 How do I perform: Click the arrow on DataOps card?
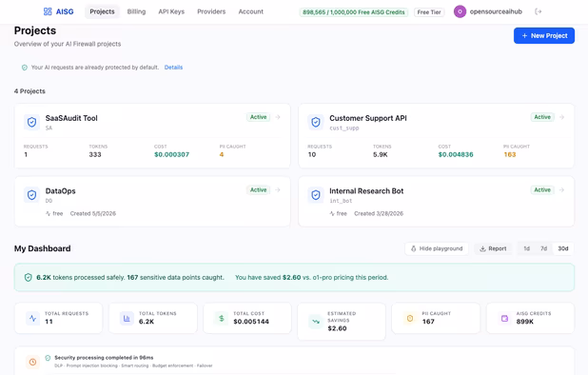tap(278, 189)
